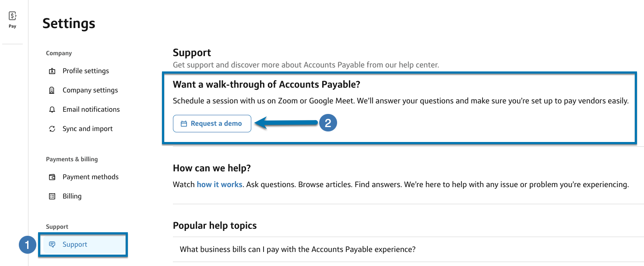
Task: Expand the business bills help topic
Action: (x=297, y=249)
